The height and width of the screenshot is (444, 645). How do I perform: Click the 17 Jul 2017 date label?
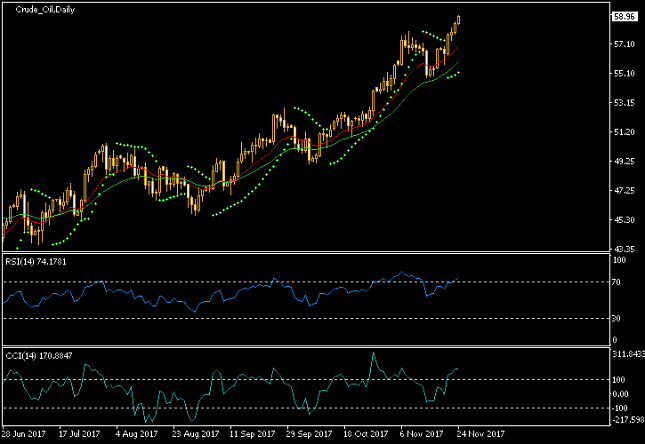(x=79, y=434)
